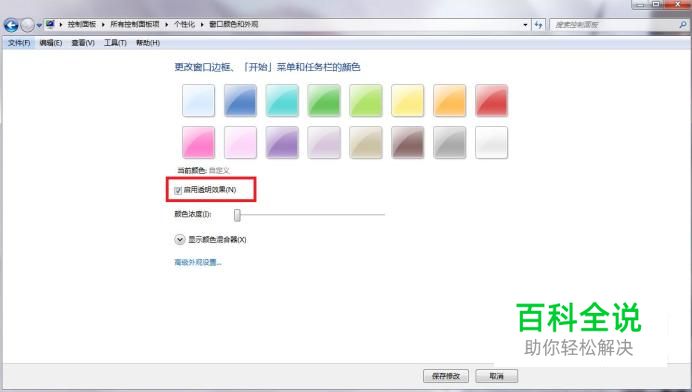The height and width of the screenshot is (392, 692).
Task: Click the 颜色浓度 slider thumb
Action: tap(237, 215)
